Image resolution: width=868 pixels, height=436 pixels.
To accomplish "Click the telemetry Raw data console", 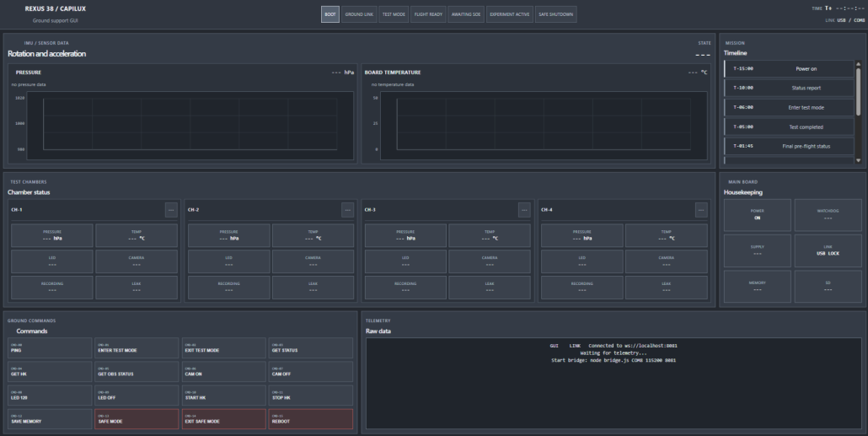I will [x=613, y=384].
